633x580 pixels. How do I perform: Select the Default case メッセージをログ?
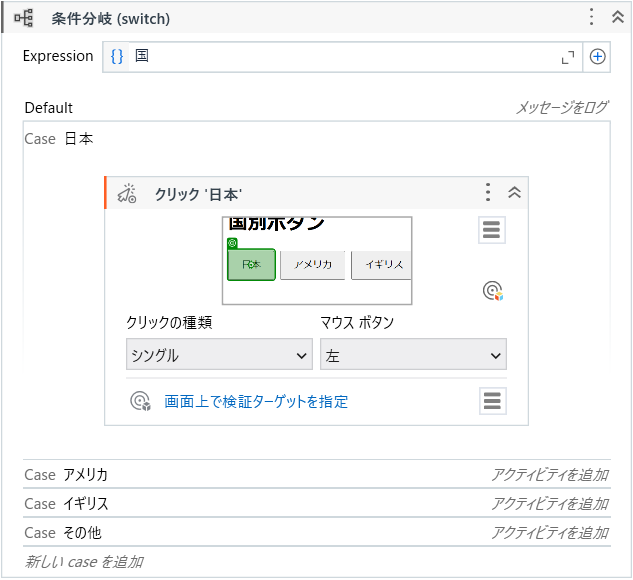[561, 108]
